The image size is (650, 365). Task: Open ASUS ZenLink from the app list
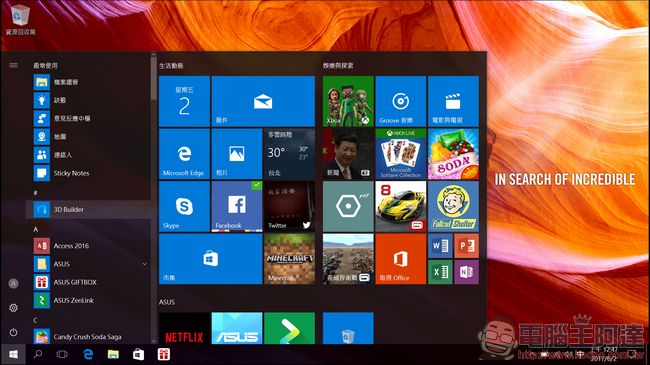point(89,300)
